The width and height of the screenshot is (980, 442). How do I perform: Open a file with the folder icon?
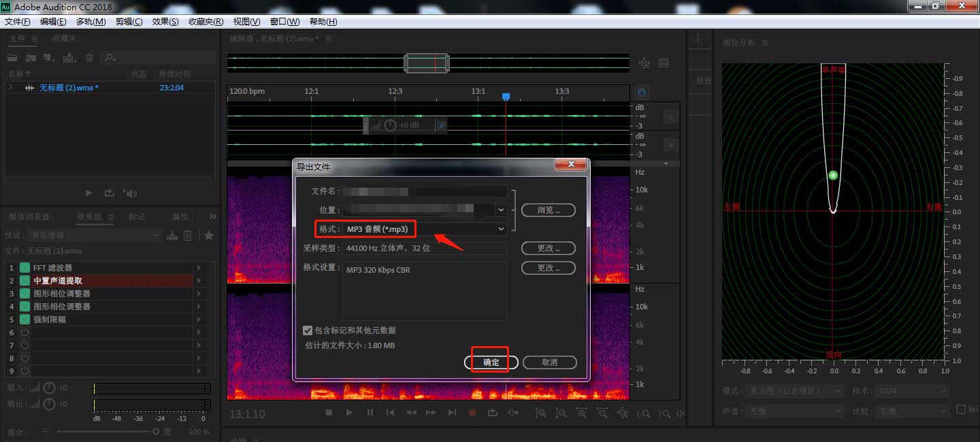12,58
